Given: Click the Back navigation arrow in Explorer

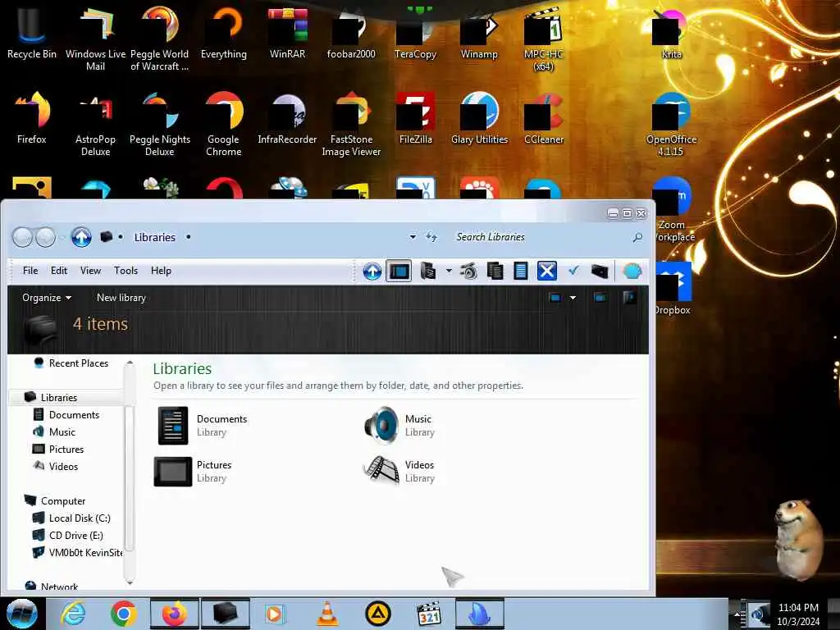Looking at the screenshot, I should (x=22, y=237).
